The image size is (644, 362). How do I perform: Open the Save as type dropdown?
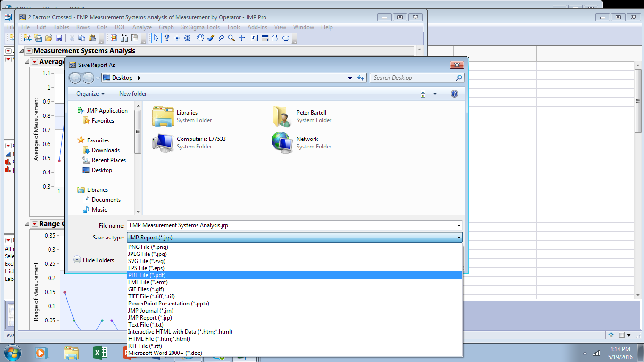tap(458, 237)
